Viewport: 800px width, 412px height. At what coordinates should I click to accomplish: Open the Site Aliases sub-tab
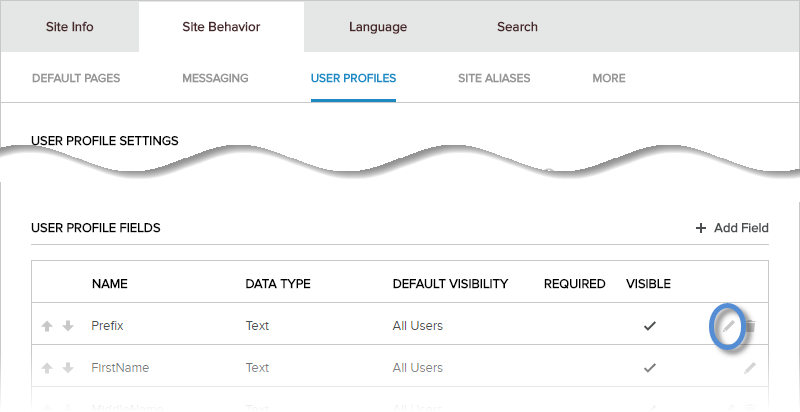coord(494,78)
